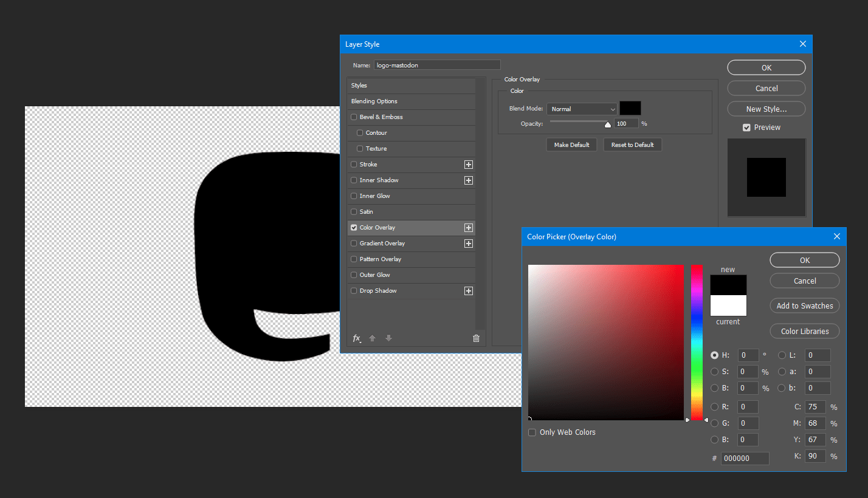Click the New Style button

click(766, 108)
